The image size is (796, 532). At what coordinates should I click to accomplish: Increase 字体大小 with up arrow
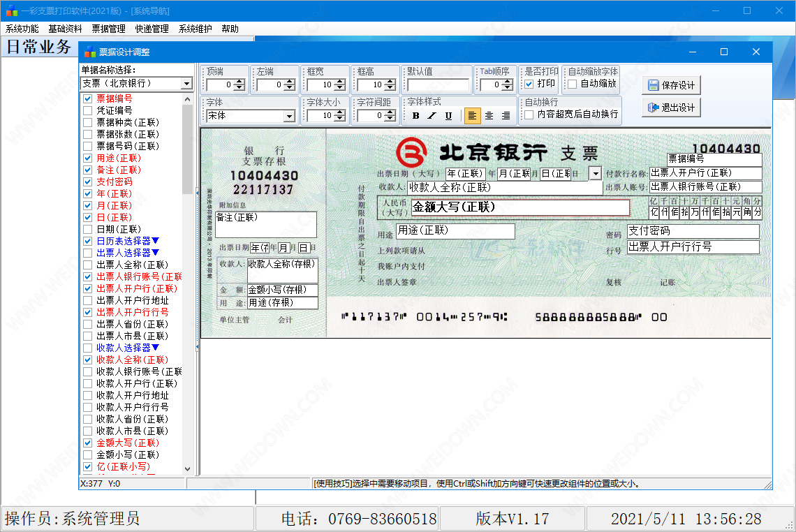[339, 112]
